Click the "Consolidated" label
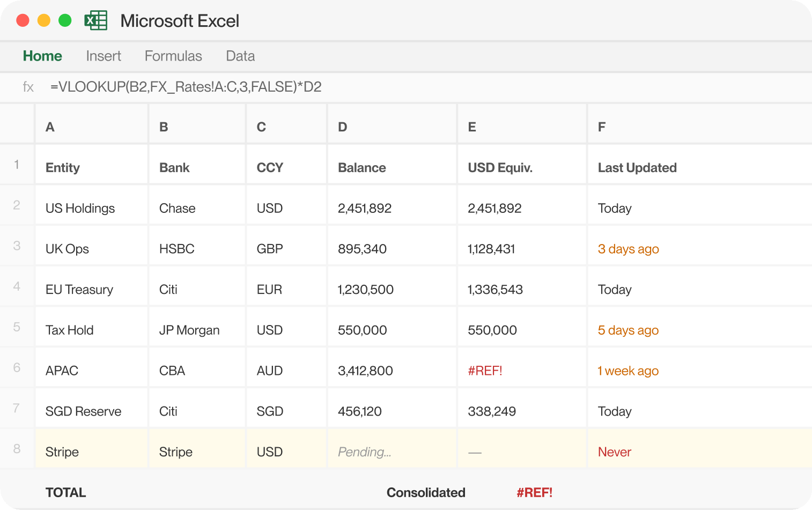The image size is (812, 510). [x=426, y=492]
